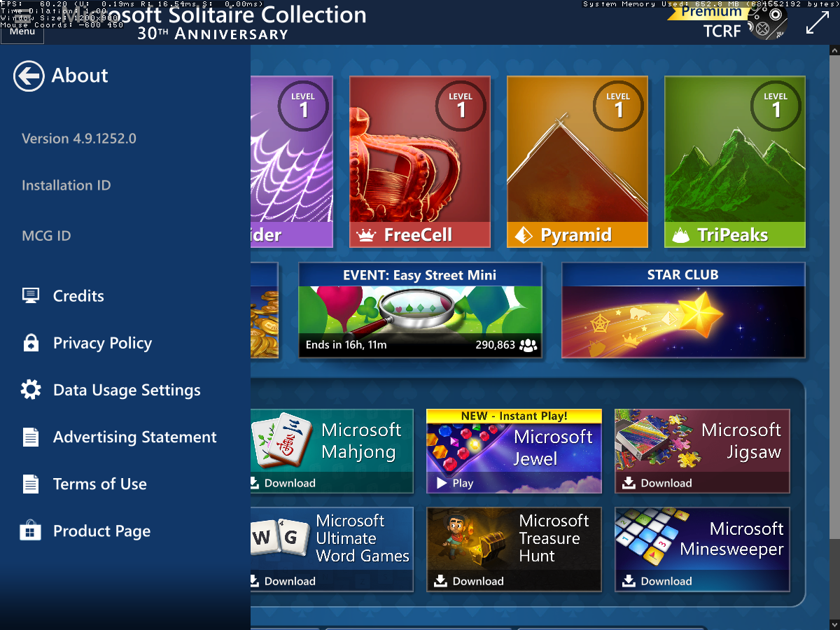Click the vertical scrollbar thumb
This screenshot has width=840, height=630.
[834, 297]
